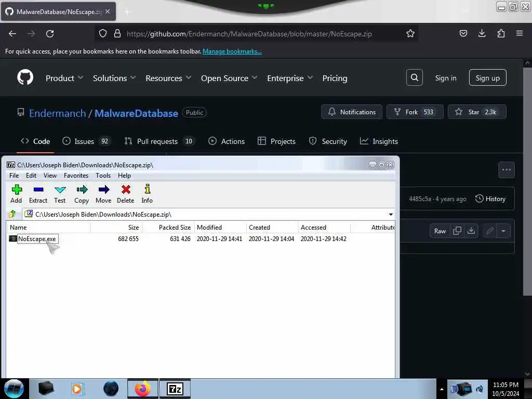Sort by the Size column header
The width and height of the screenshot is (532, 399).
pyautogui.click(x=117, y=228)
